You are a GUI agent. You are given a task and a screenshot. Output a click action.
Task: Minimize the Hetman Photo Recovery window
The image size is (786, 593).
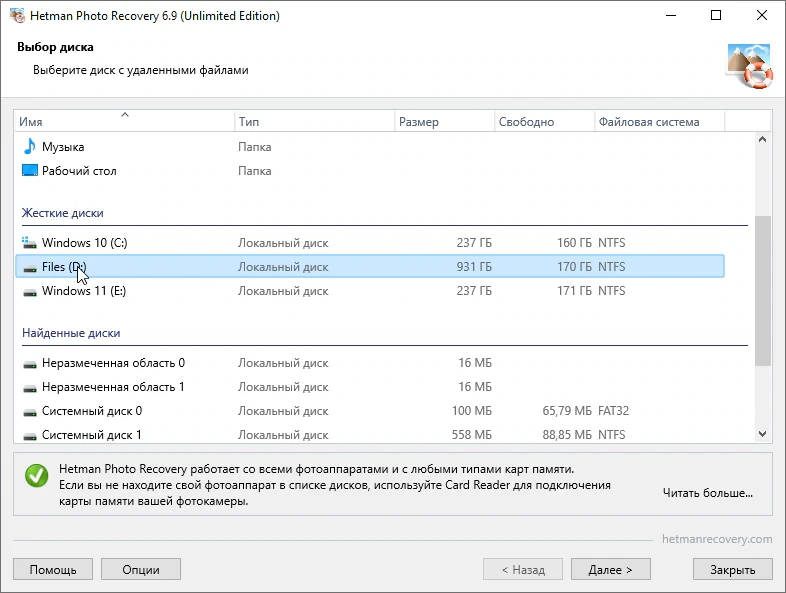point(671,16)
